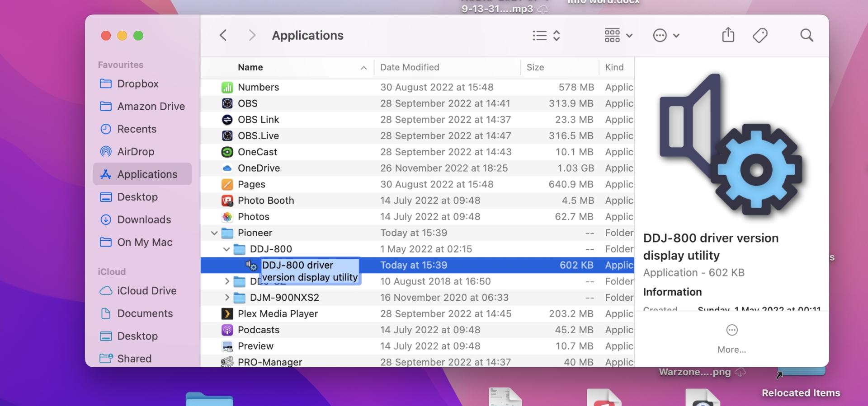Select the Podcasts app icon
The width and height of the screenshot is (868, 406).
click(x=227, y=330)
